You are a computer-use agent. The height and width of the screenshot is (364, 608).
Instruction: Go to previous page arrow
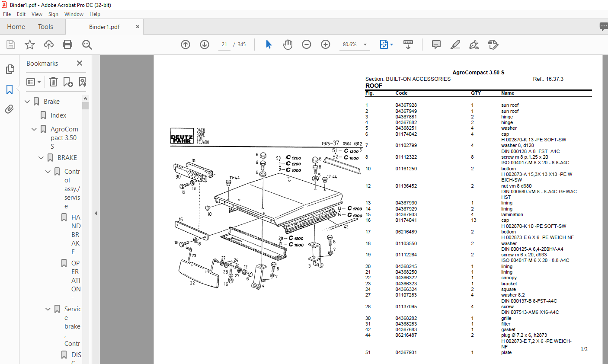(186, 45)
